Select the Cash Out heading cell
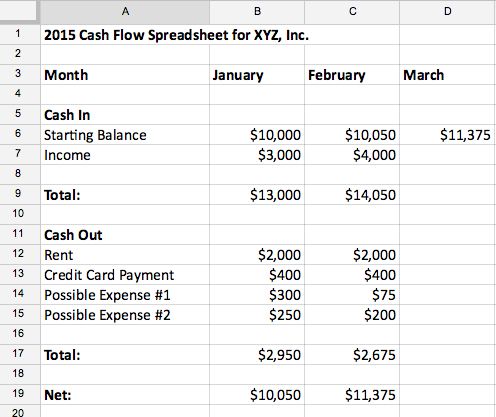Screen dimensions: 496x417 click(x=125, y=235)
